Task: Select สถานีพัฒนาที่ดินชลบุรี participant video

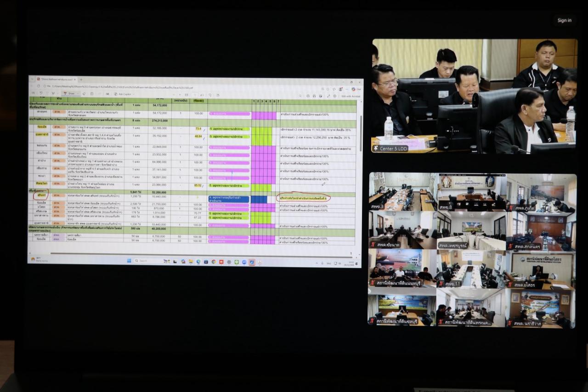Action: [403, 308]
